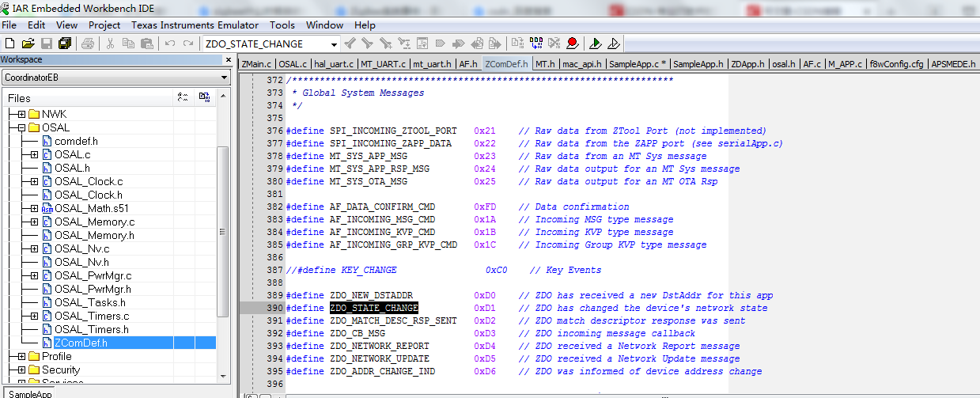Save the current file with the floppy icon
This screenshot has width=980, height=398.
point(47,44)
